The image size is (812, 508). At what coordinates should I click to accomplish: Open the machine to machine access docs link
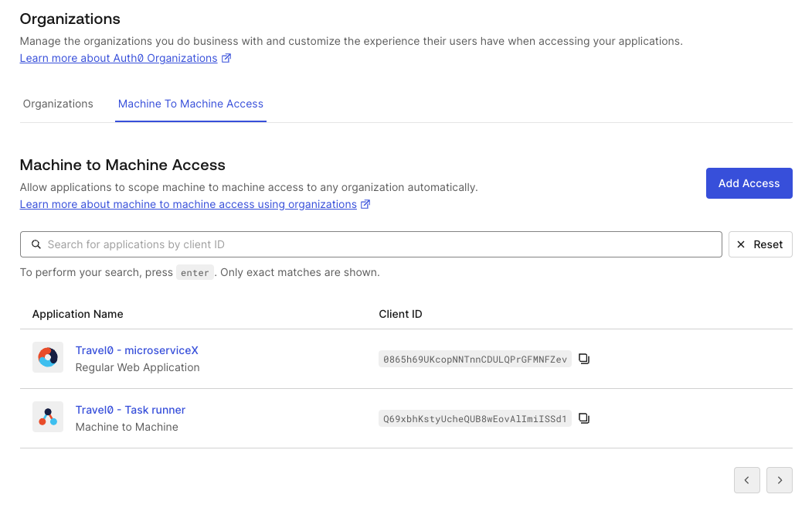pos(188,204)
